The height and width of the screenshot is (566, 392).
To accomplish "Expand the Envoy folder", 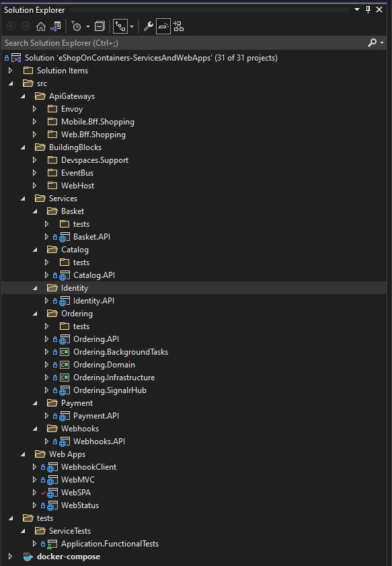I will 34,108.
